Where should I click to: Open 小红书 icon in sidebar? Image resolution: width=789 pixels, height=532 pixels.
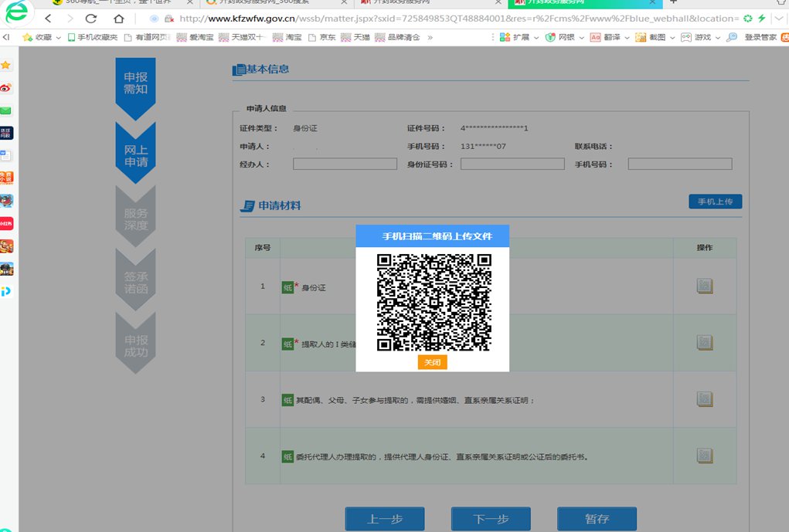(x=6, y=223)
